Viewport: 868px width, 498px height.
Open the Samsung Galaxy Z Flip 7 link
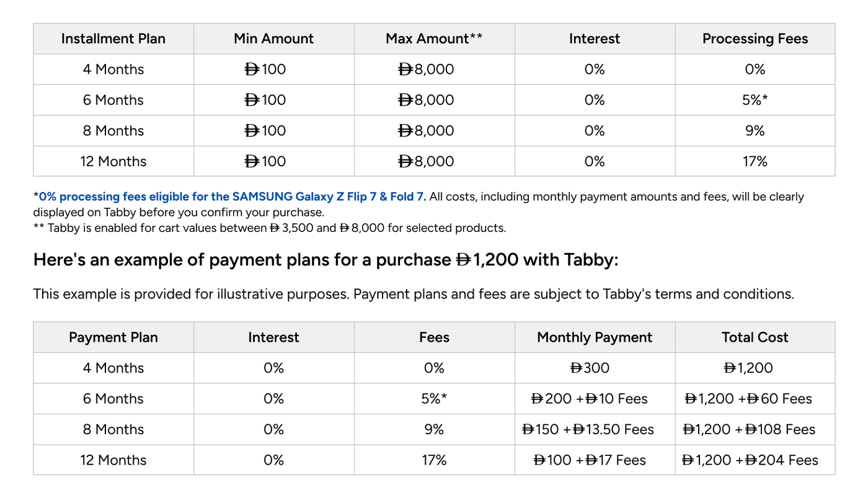click(x=232, y=197)
